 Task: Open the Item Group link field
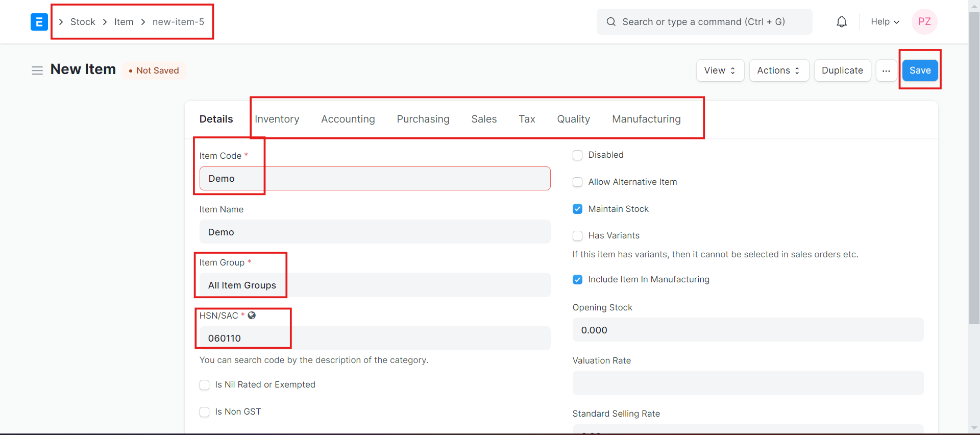click(375, 285)
